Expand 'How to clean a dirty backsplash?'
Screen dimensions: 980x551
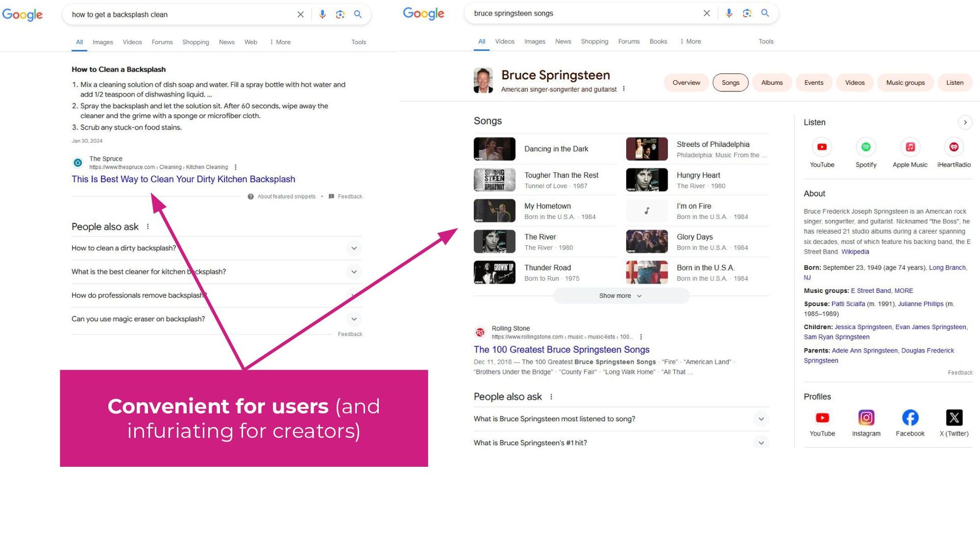(x=216, y=248)
